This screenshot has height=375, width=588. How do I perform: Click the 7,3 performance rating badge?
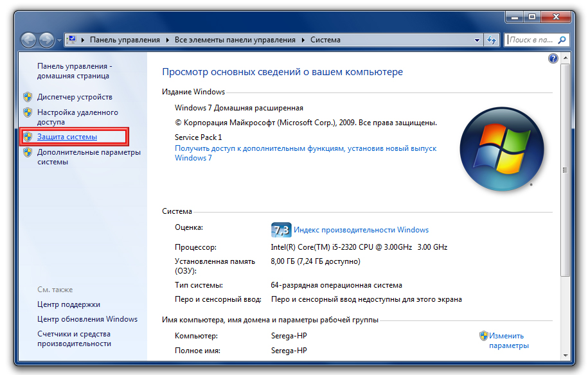[x=281, y=230]
